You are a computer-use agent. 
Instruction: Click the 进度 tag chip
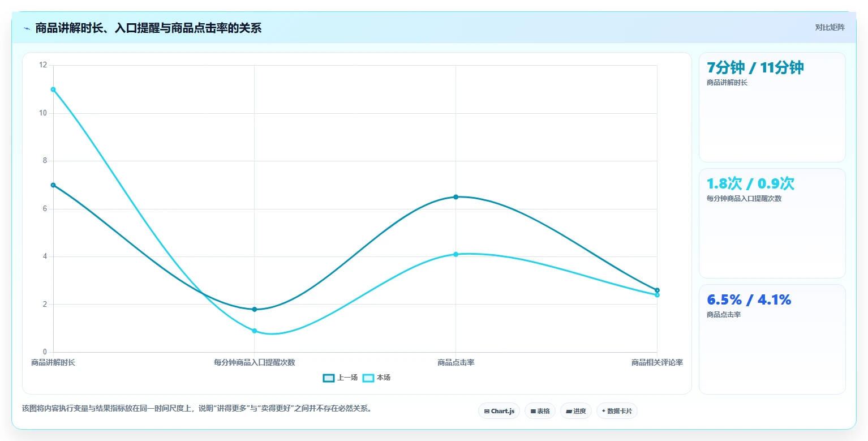pos(576,411)
